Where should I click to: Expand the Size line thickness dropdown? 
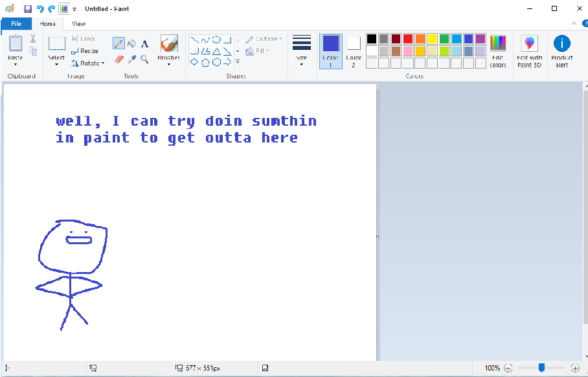(x=301, y=51)
